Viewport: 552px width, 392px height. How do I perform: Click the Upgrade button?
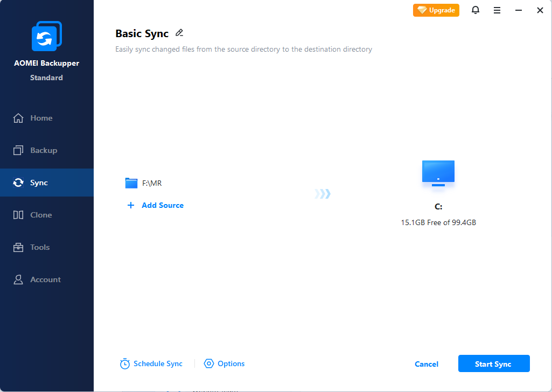coord(436,10)
